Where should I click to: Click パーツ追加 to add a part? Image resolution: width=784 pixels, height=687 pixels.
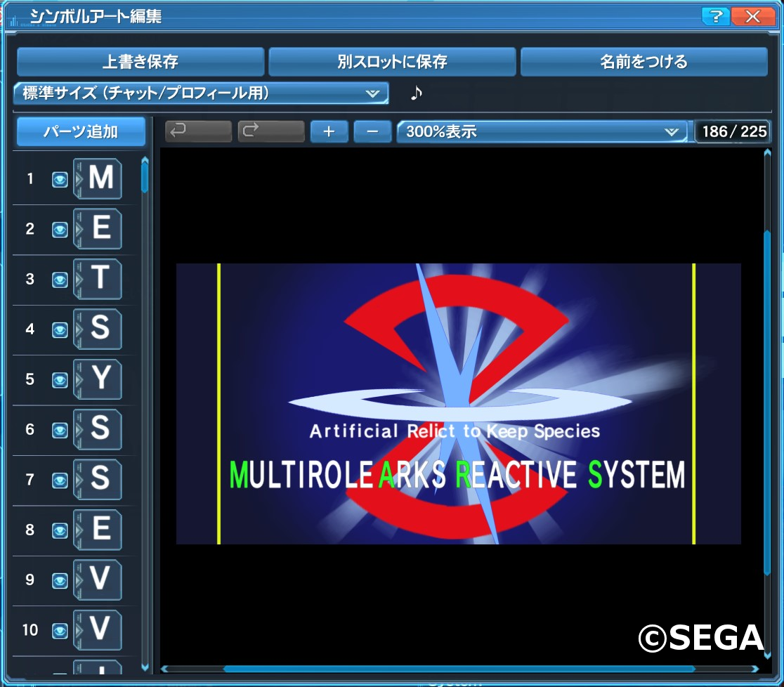(x=81, y=131)
